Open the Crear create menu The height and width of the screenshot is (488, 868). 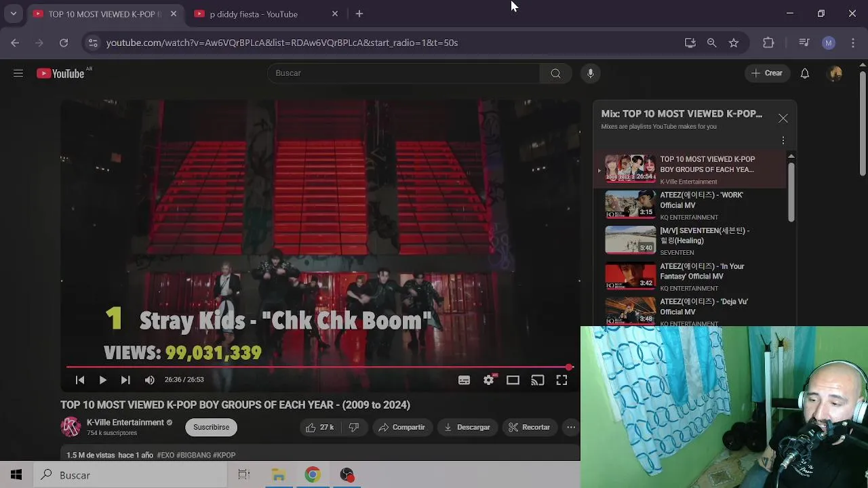coord(767,73)
